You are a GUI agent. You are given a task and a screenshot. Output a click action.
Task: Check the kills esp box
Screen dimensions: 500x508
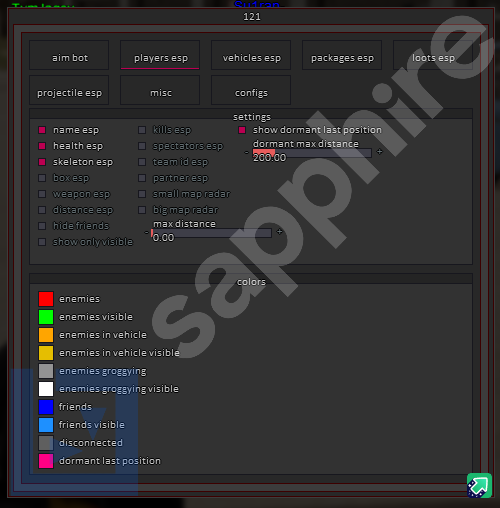[142, 130]
